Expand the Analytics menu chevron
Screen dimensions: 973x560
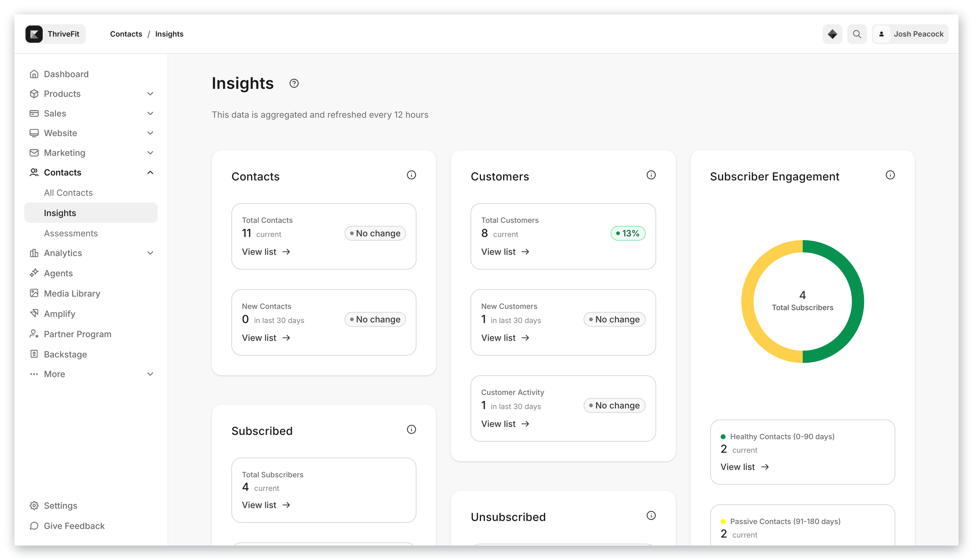150,253
